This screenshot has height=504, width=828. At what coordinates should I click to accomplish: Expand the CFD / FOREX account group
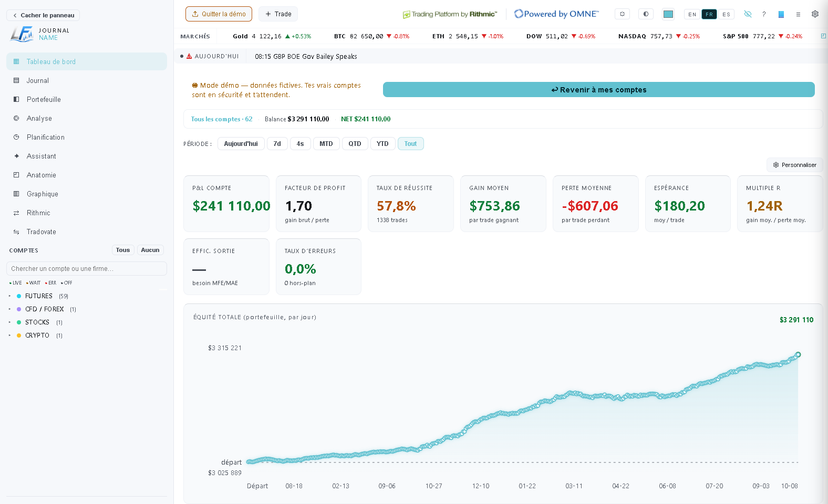pyautogui.click(x=87, y=309)
